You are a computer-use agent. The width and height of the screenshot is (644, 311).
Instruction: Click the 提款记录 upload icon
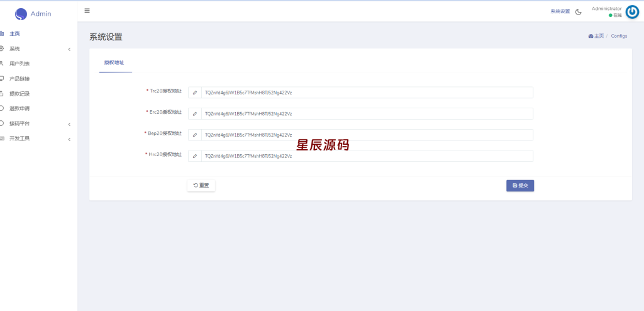(x=1, y=93)
